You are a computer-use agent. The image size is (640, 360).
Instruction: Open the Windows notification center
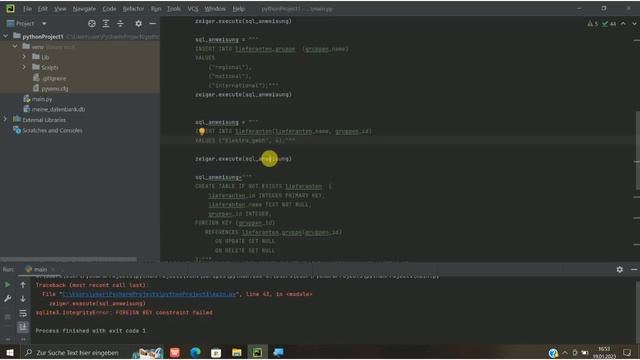coord(627,353)
